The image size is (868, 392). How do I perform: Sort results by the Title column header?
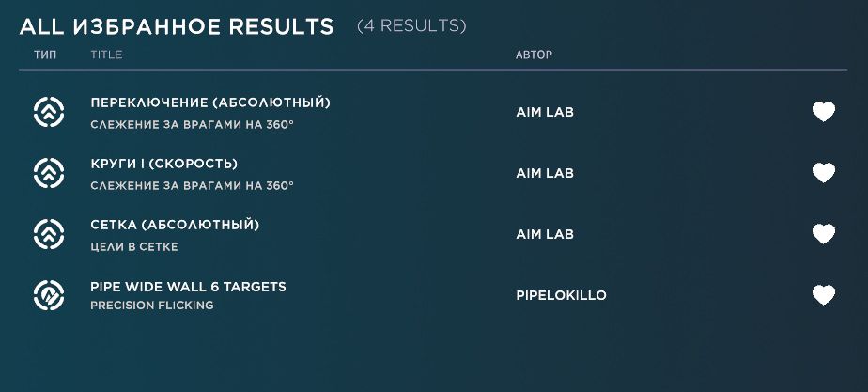pyautogui.click(x=106, y=55)
